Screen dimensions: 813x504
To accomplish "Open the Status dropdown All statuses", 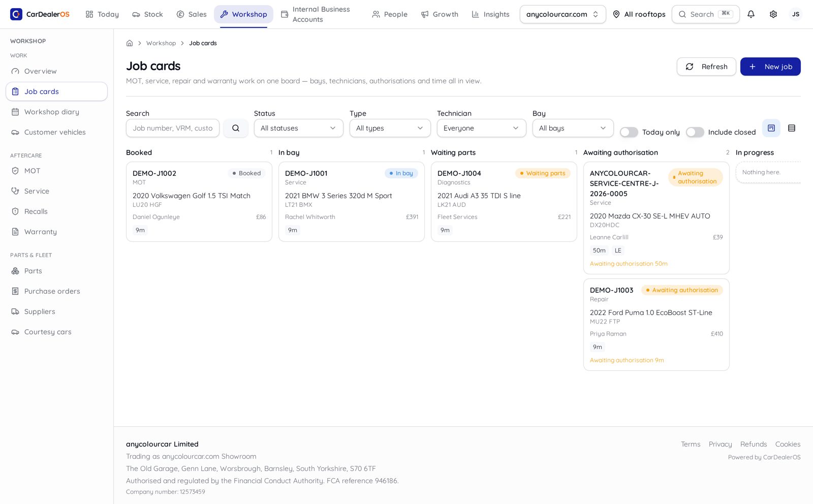I will click(x=299, y=128).
